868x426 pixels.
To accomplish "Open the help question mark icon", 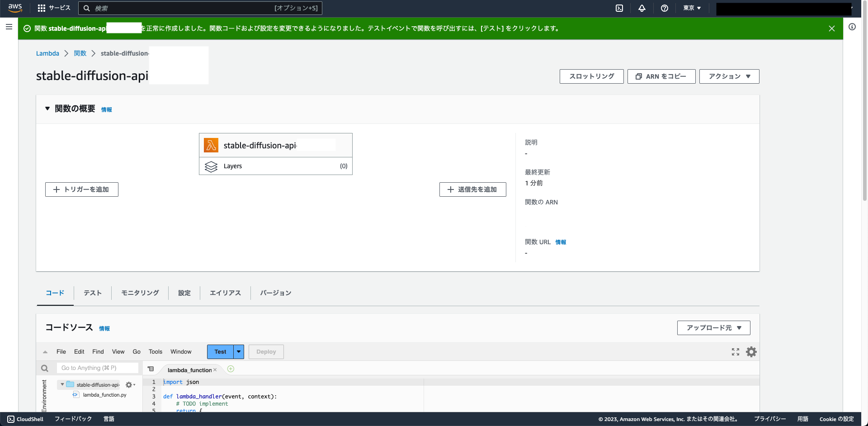I will (x=665, y=8).
